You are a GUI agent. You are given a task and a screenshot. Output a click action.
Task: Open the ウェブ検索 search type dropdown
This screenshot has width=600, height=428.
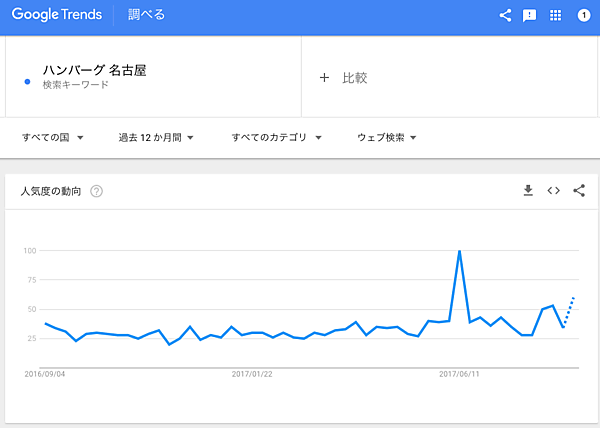[x=386, y=137]
